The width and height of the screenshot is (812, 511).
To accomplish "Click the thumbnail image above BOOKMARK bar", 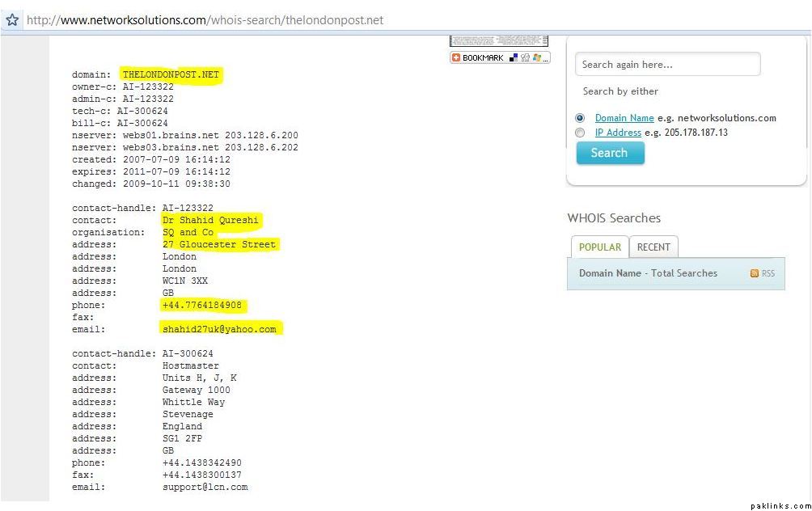I will 499,40.
